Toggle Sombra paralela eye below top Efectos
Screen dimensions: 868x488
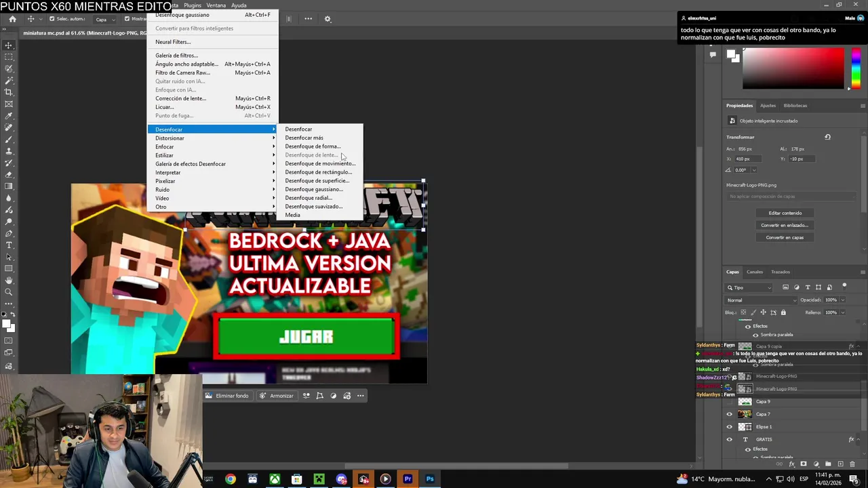pyautogui.click(x=755, y=335)
